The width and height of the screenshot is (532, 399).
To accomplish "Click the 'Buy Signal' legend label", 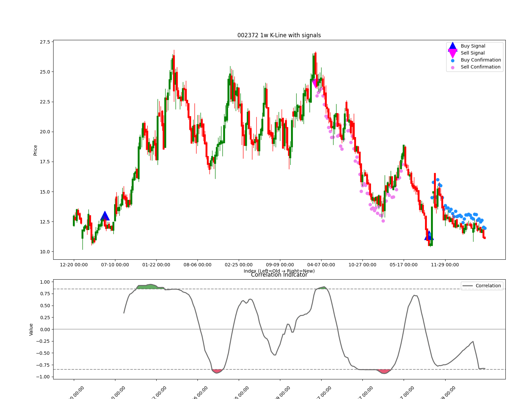I will tap(473, 46).
